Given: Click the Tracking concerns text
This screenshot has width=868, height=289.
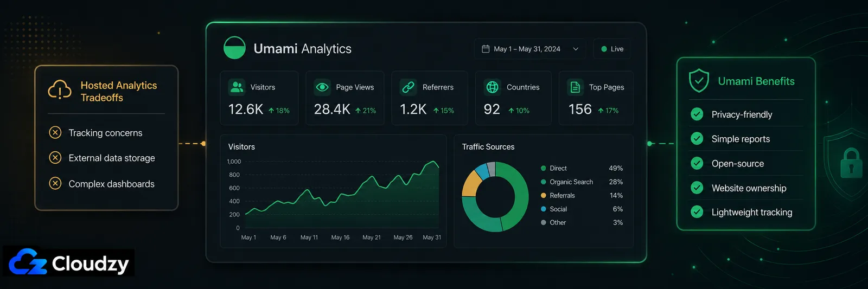Looking at the screenshot, I should [x=105, y=133].
